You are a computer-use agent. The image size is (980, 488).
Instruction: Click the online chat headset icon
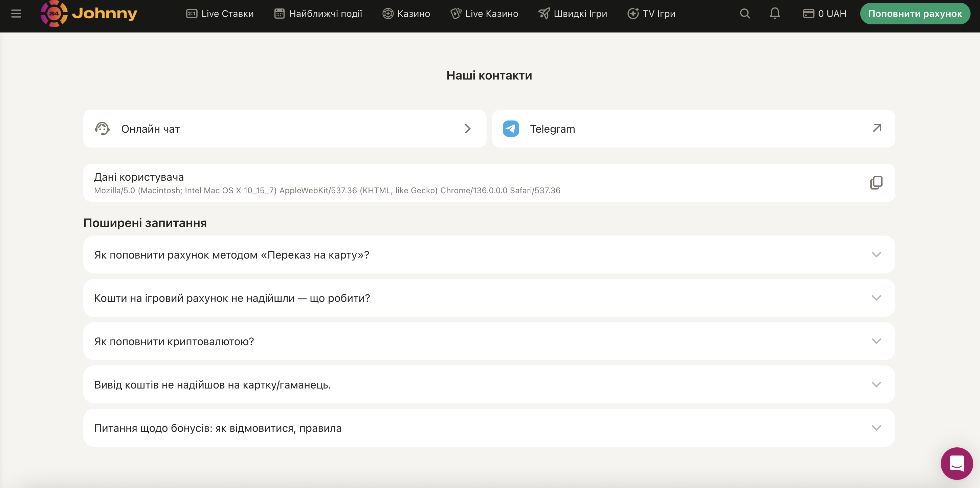coord(102,129)
